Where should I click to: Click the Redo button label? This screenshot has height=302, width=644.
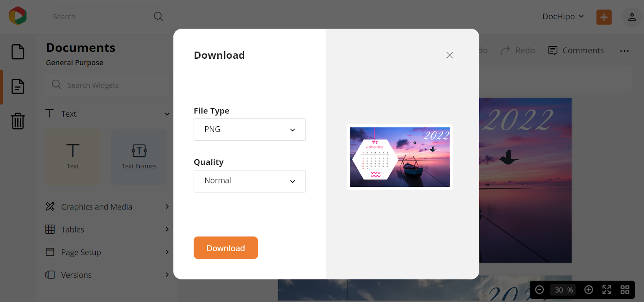click(x=525, y=51)
